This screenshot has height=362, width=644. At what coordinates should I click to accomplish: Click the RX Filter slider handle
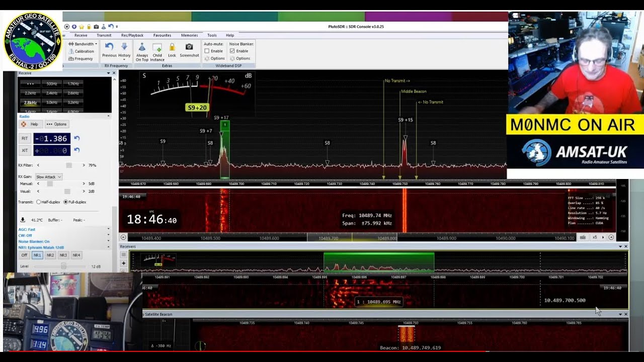pyautogui.click(x=69, y=165)
